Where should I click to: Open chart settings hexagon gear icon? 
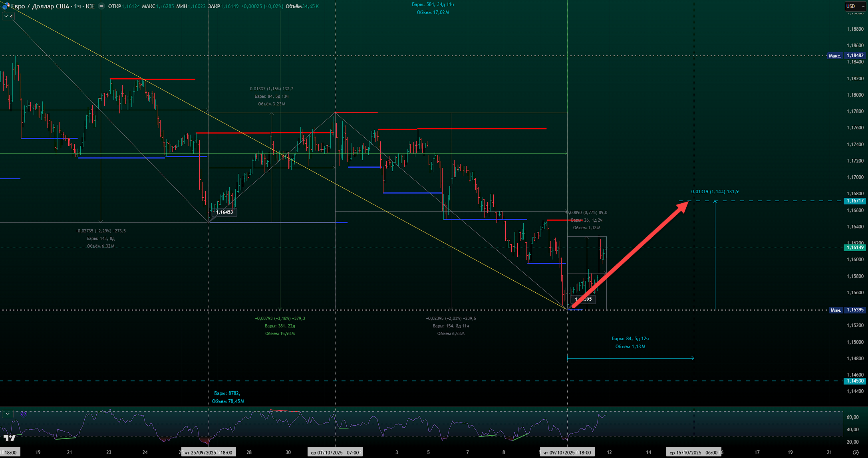tap(855, 452)
